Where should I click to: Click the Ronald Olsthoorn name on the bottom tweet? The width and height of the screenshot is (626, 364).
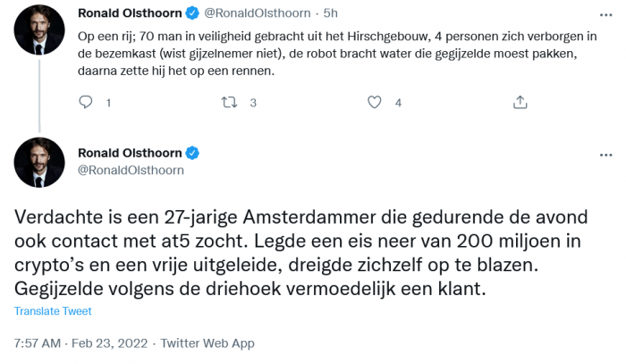[129, 153]
